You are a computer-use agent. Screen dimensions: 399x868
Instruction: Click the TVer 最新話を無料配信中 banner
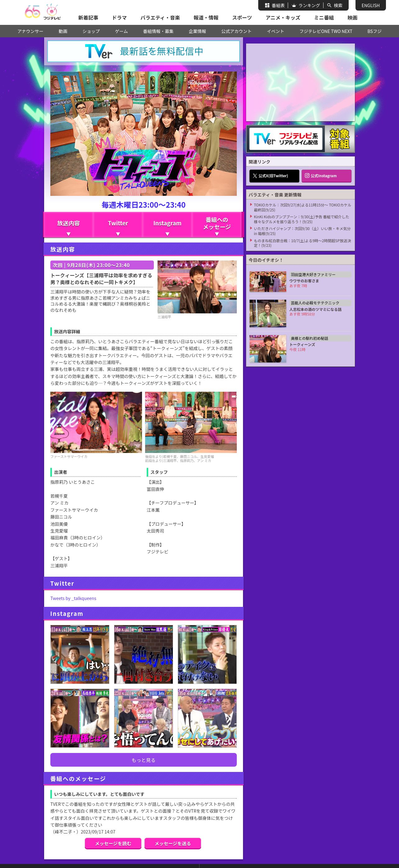144,51
